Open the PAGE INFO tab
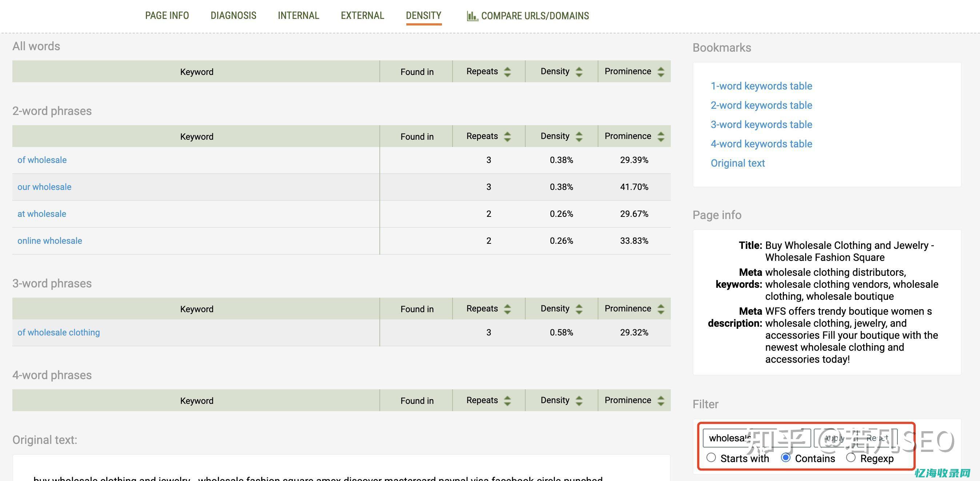980x481 pixels. (x=167, y=16)
